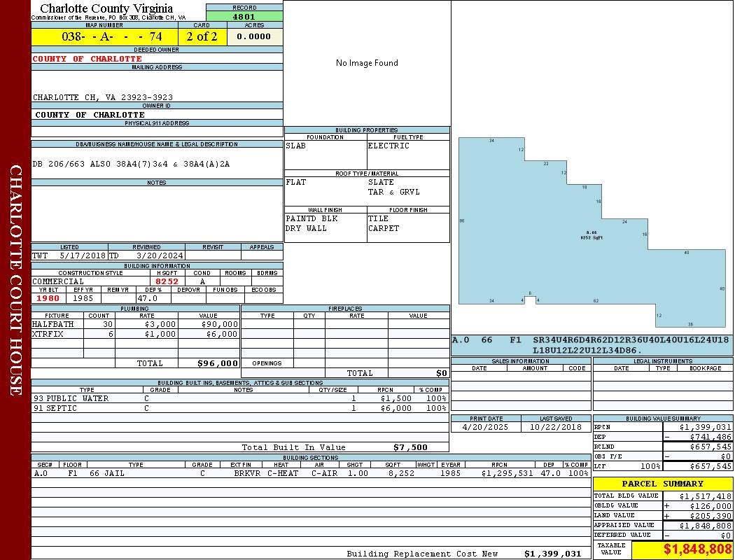Viewport: 735px width, 560px height.
Task: Click the last saved date 10/22/2018
Action: (x=556, y=428)
